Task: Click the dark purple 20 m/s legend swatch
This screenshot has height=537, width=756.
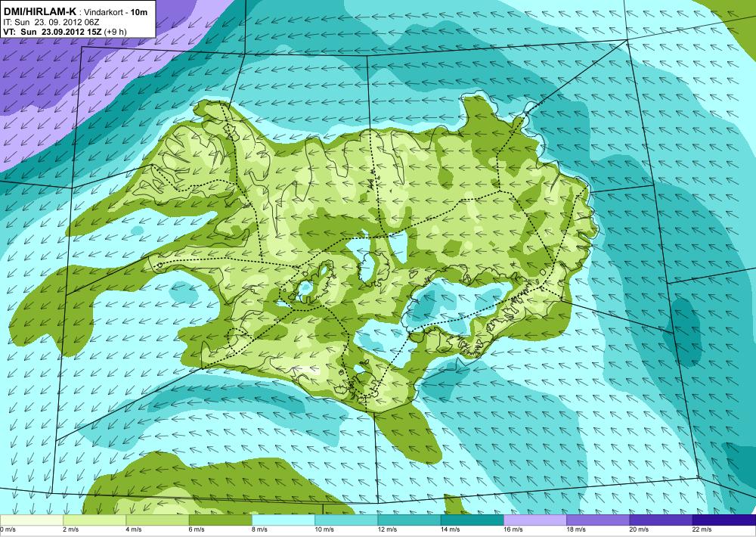Action: point(661,520)
